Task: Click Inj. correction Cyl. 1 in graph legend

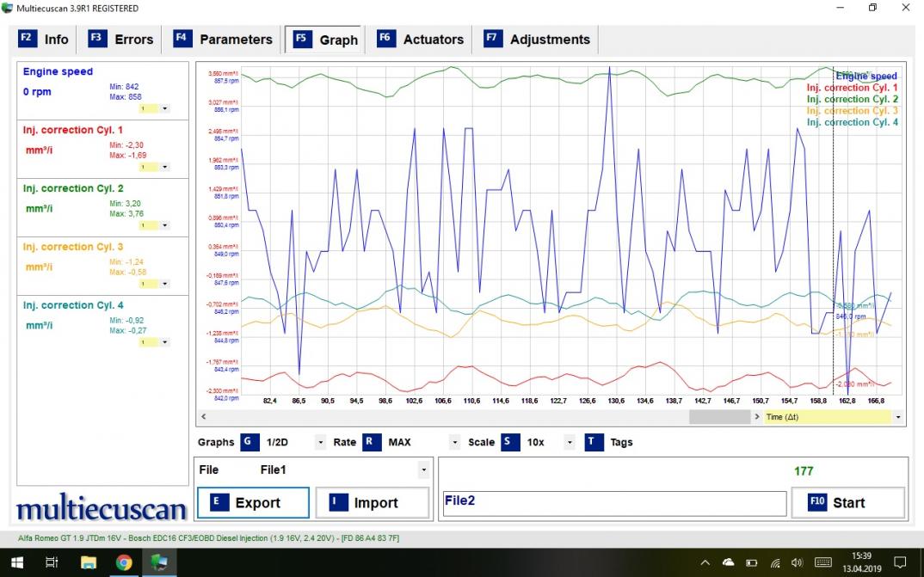Action: (x=852, y=88)
